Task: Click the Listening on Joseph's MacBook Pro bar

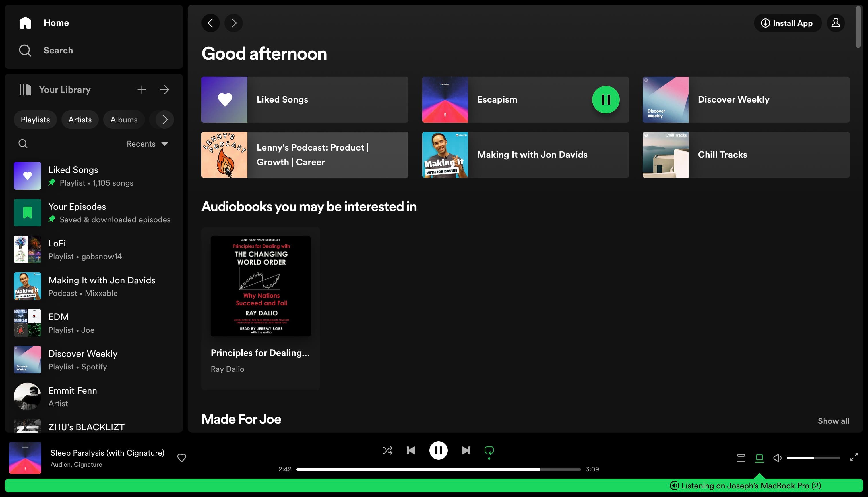Action: click(x=434, y=486)
